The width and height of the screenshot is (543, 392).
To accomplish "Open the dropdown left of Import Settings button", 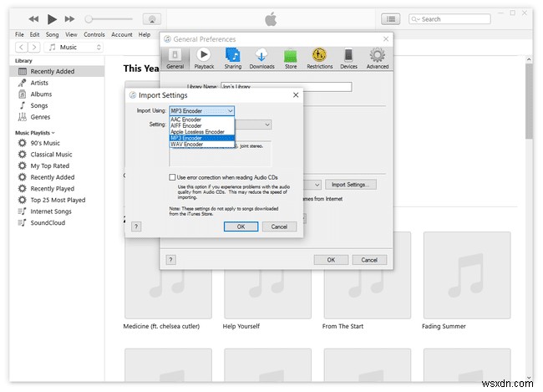I will point(312,185).
